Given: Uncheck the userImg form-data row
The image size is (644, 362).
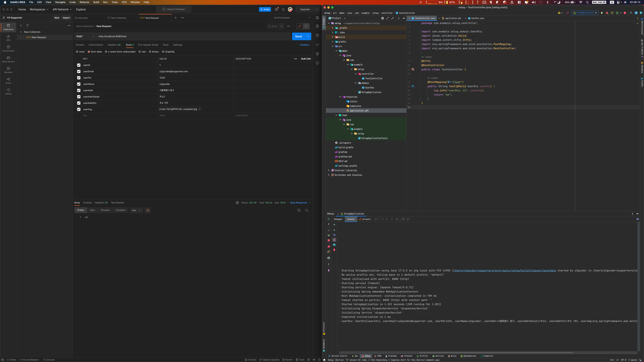Looking at the screenshot, I should [x=79, y=109].
